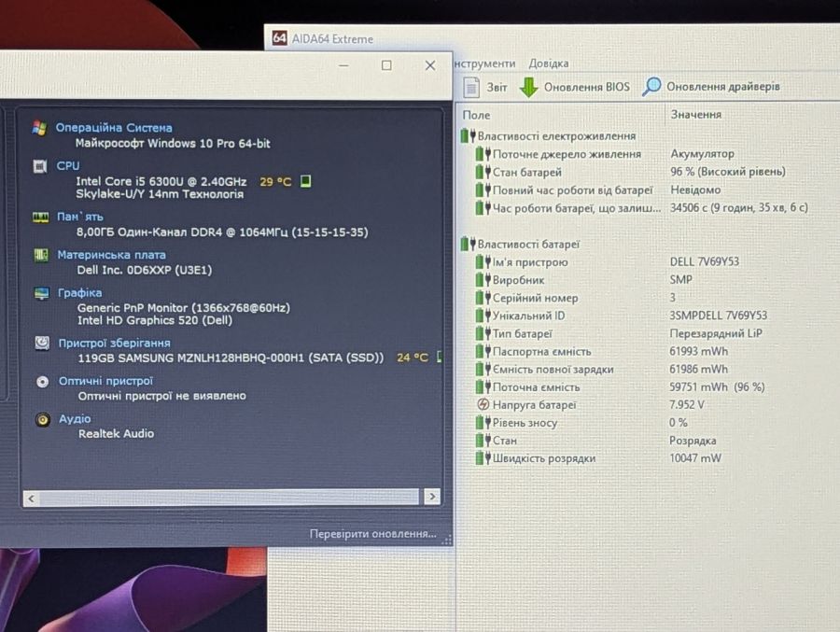Screen dimensions: 840x632
Task: Click the CPU chip icon in Speccy
Action: point(40,166)
